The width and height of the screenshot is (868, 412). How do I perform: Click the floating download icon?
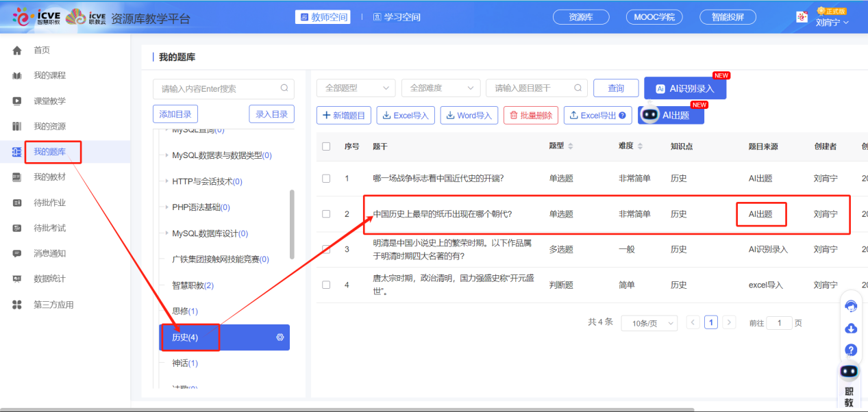coord(850,328)
